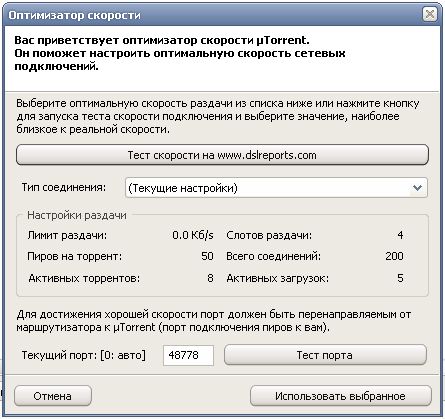445x419 pixels.
Task: Start the Тест порта check
Action: coord(325,355)
